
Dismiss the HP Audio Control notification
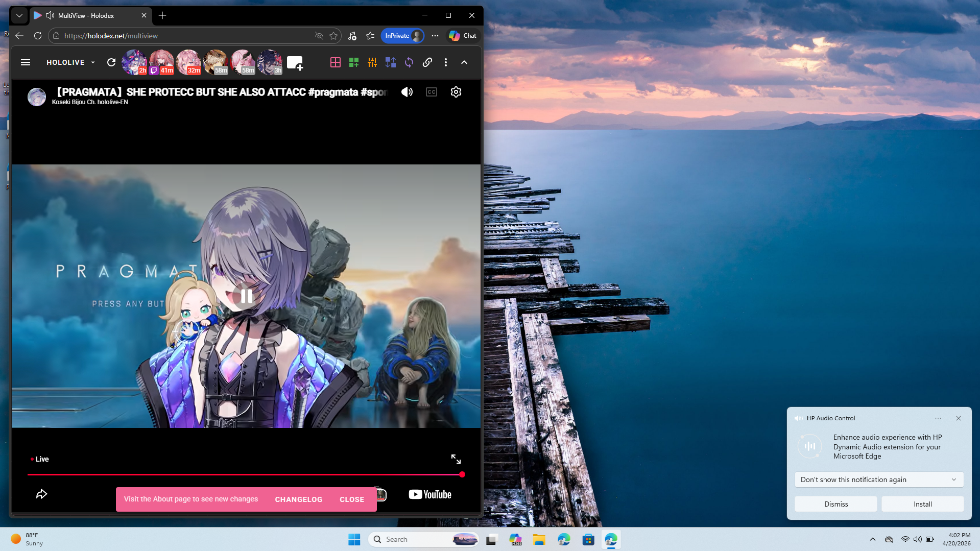[x=836, y=504]
